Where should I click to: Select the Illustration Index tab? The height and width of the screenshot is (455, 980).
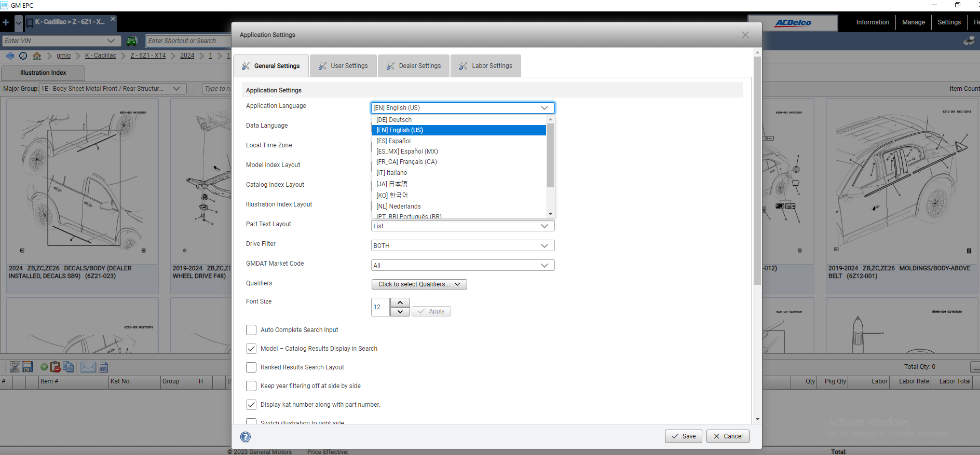[43, 73]
